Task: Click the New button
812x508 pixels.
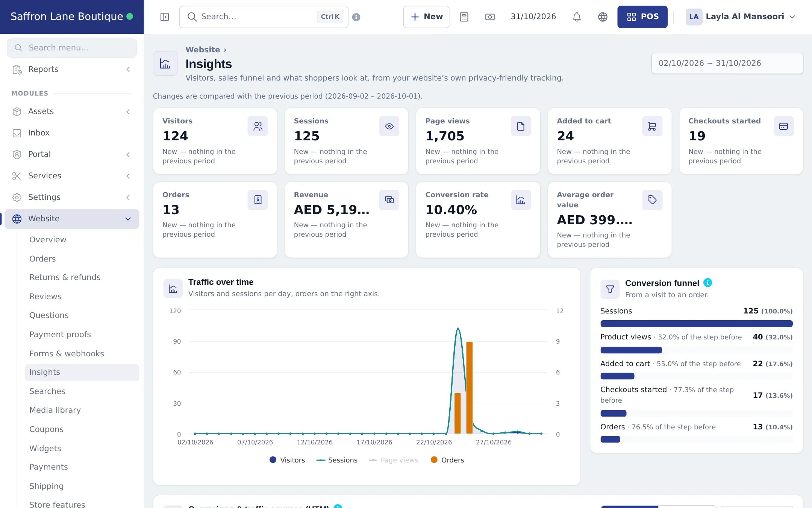Action: coord(426,17)
